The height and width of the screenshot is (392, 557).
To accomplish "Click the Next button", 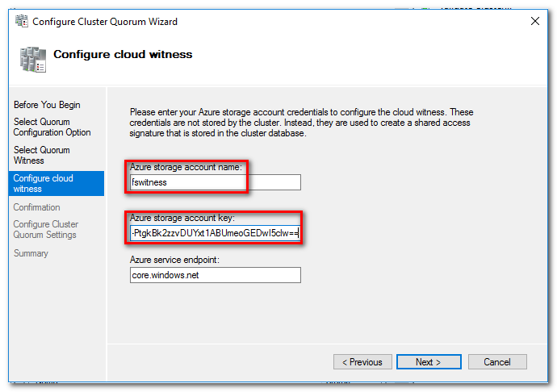I will [x=429, y=362].
